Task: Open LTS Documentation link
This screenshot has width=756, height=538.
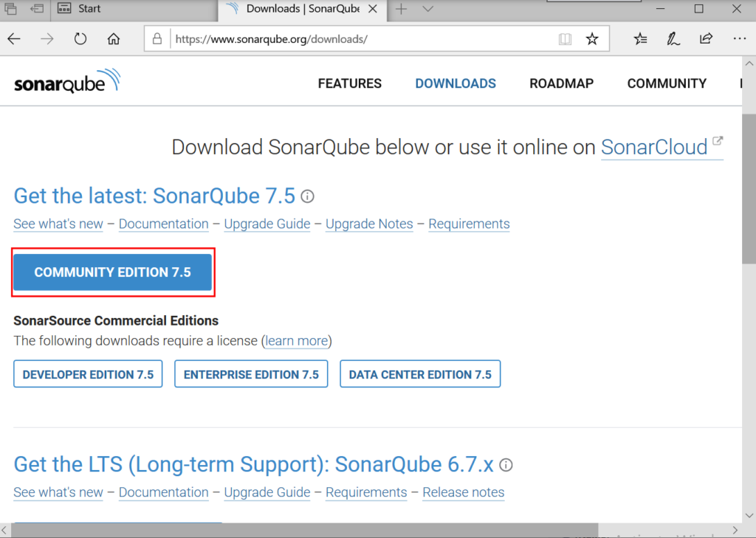Action: pyautogui.click(x=163, y=492)
